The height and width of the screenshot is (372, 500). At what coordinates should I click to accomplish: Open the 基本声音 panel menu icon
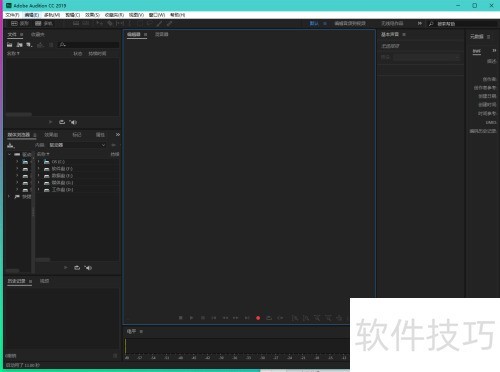(x=404, y=34)
